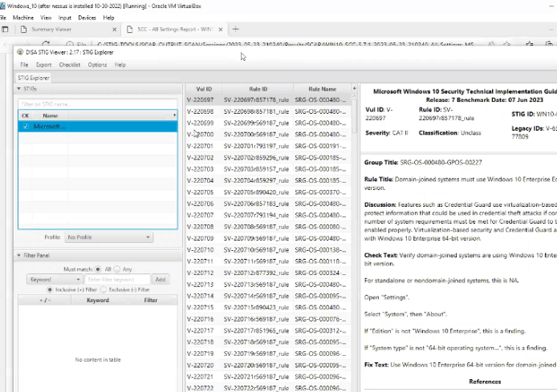Click the browser refresh icon
This screenshot has width=557, height=392.
point(46,44)
